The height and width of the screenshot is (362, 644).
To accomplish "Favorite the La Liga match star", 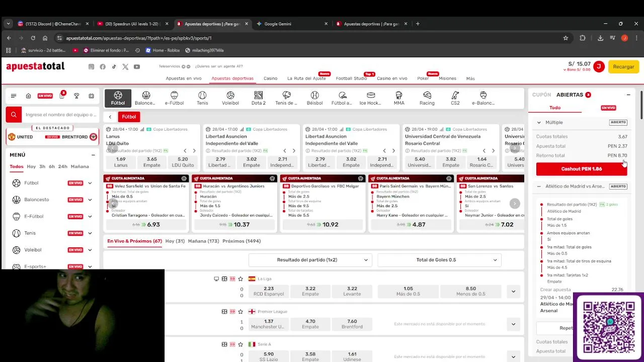I will coord(240,279).
